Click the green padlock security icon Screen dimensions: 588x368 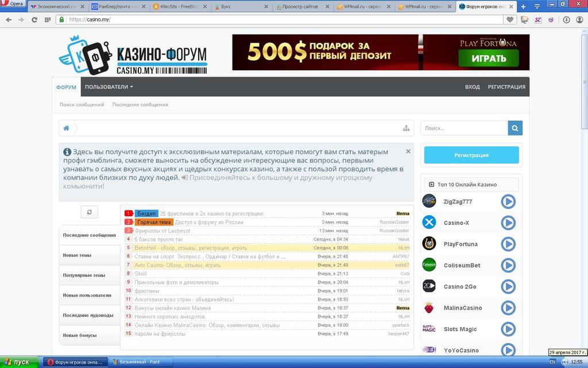tap(62, 20)
